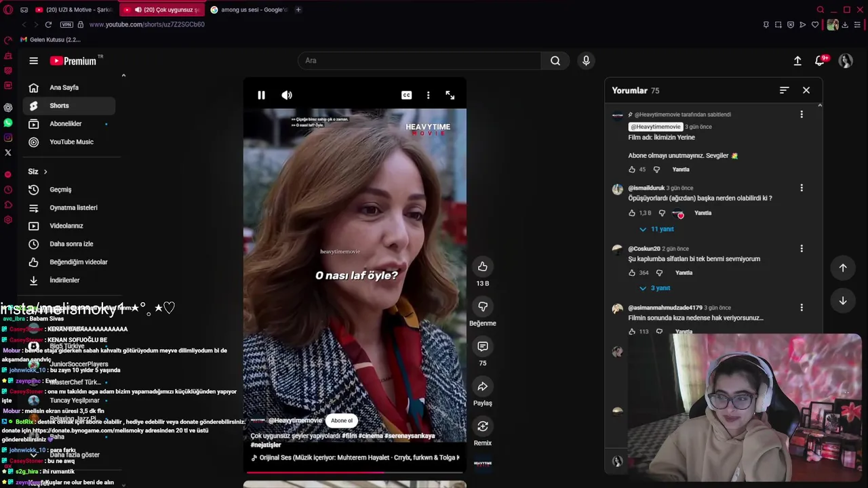Screen dimensions: 868x488
Task: Dislike the Short (Beğenme)
Action: pyautogui.click(x=482, y=306)
